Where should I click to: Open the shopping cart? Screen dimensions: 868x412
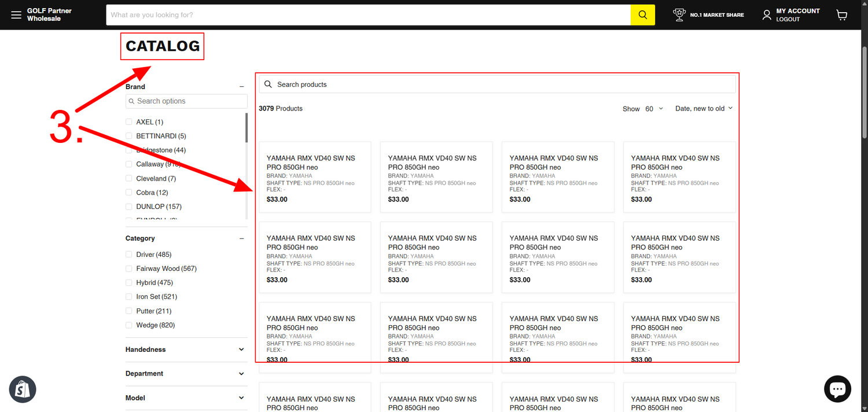[842, 15]
